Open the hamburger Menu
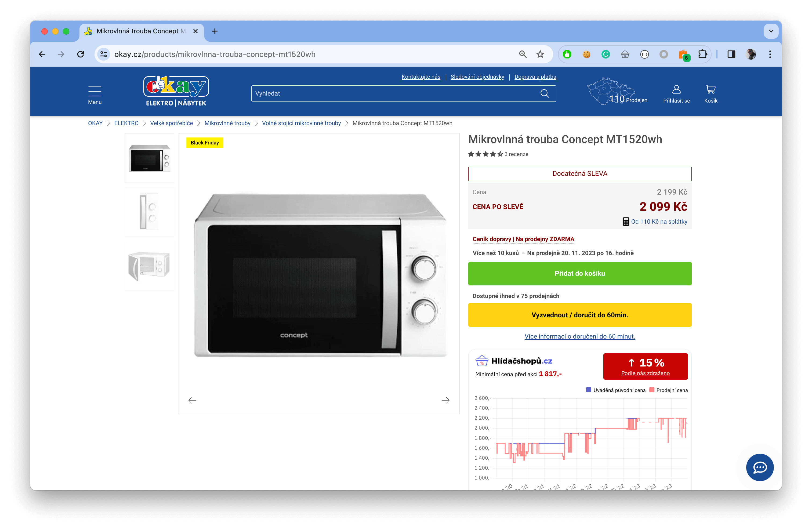Screen dimensions: 812x530 [x=95, y=91]
